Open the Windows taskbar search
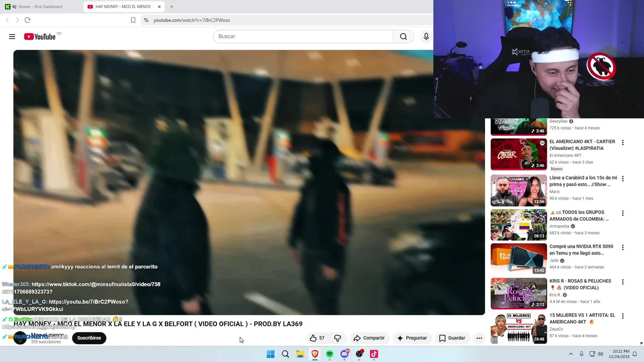 click(x=285, y=354)
